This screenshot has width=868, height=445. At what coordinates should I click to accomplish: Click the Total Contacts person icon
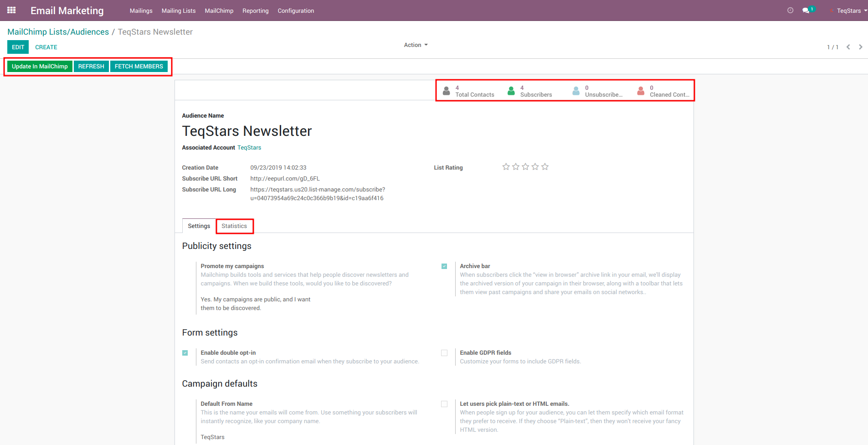[x=447, y=91]
